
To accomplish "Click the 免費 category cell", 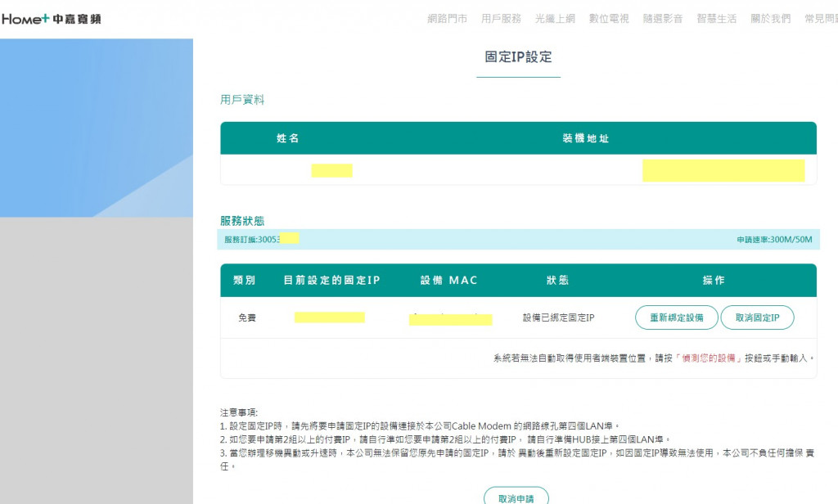I will [x=247, y=318].
